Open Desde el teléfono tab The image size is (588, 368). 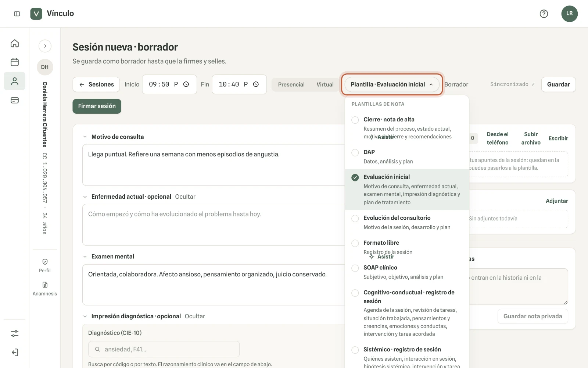click(x=498, y=138)
